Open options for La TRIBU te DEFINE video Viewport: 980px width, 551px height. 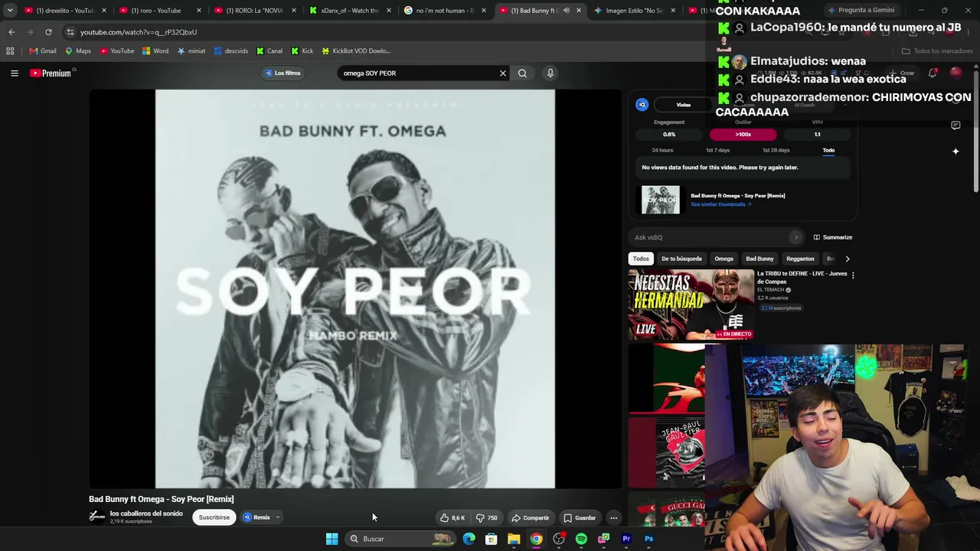point(853,275)
